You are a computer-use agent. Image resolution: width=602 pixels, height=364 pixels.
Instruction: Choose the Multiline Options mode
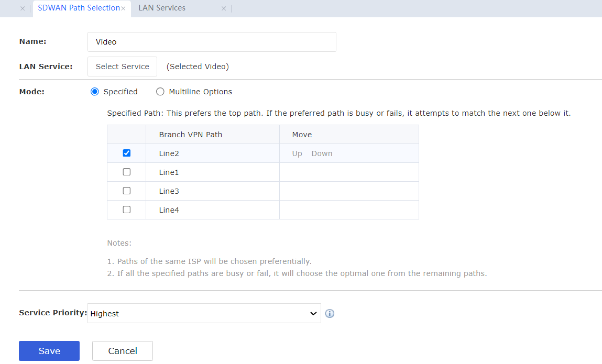(160, 92)
